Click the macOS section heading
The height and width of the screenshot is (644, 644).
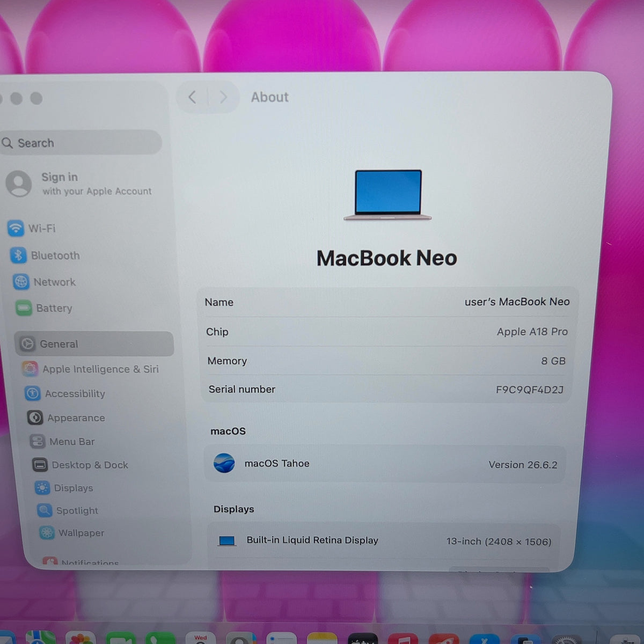pyautogui.click(x=228, y=431)
